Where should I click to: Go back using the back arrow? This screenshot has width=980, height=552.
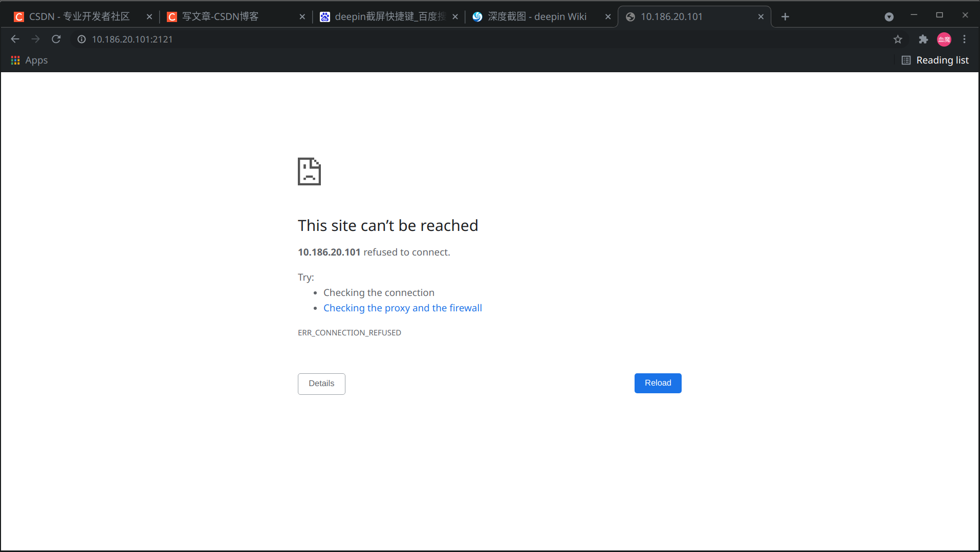[x=15, y=39]
